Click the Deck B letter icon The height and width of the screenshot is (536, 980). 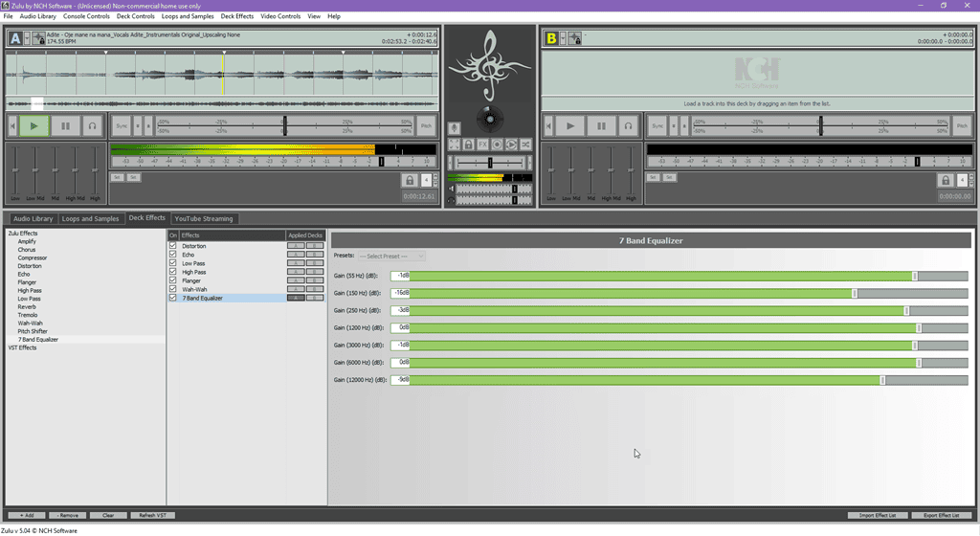pyautogui.click(x=550, y=38)
